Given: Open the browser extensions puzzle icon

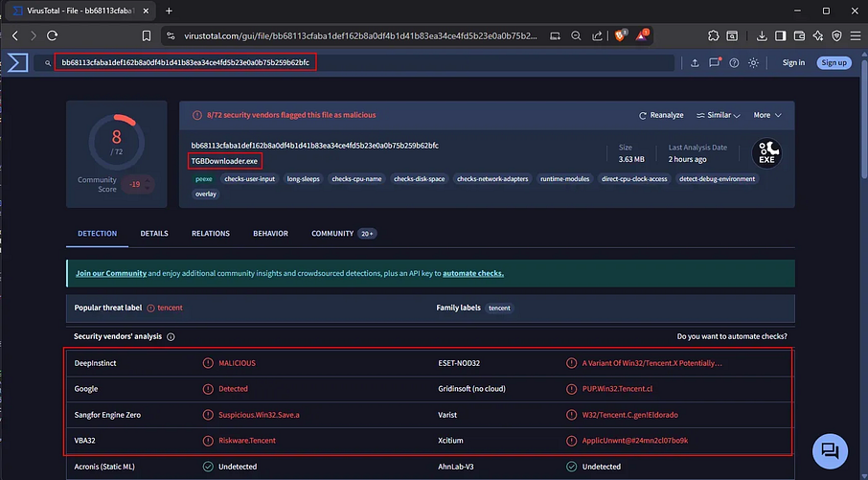Looking at the screenshot, I should click(x=714, y=36).
